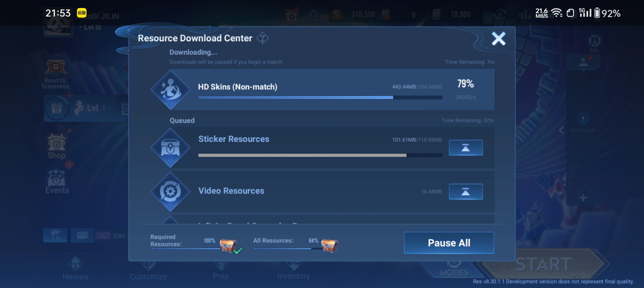Image resolution: width=644 pixels, height=288 pixels.
Task: Click the chat bubble icon
Action: [82, 235]
